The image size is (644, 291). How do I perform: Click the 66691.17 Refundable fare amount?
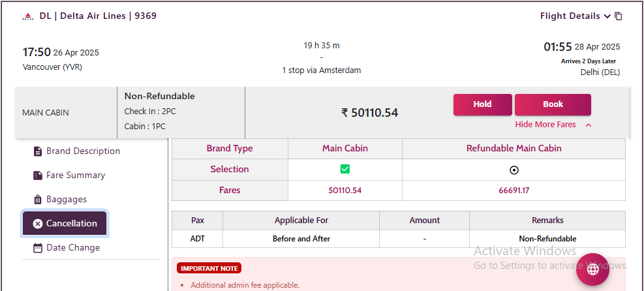514,191
